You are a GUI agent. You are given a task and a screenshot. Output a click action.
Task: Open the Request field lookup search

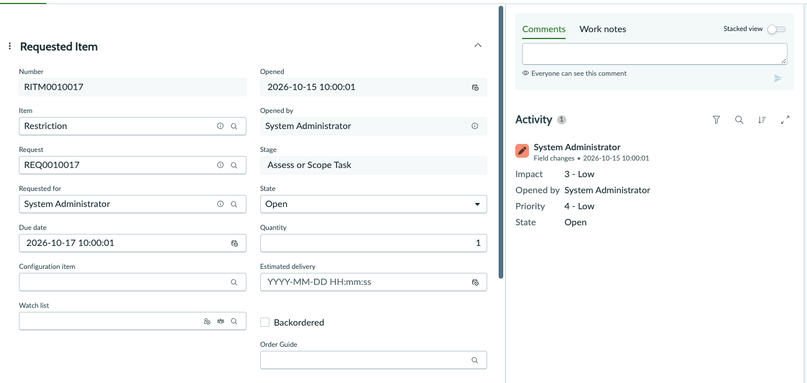234,165
